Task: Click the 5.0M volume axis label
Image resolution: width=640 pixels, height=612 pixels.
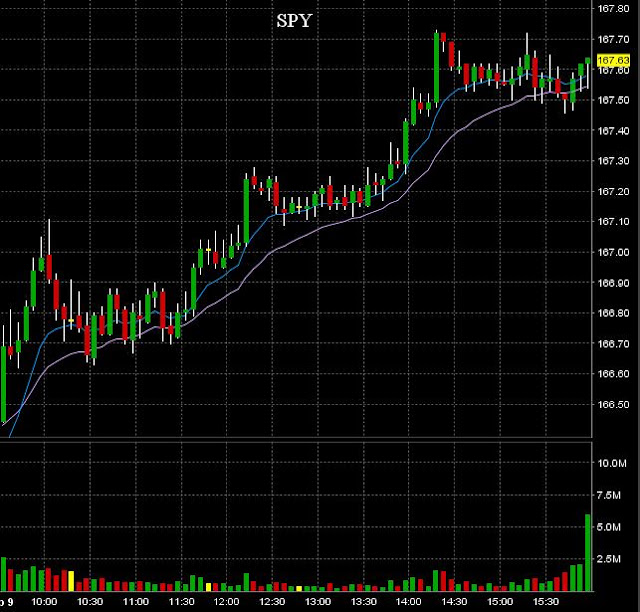Action: 608,527
